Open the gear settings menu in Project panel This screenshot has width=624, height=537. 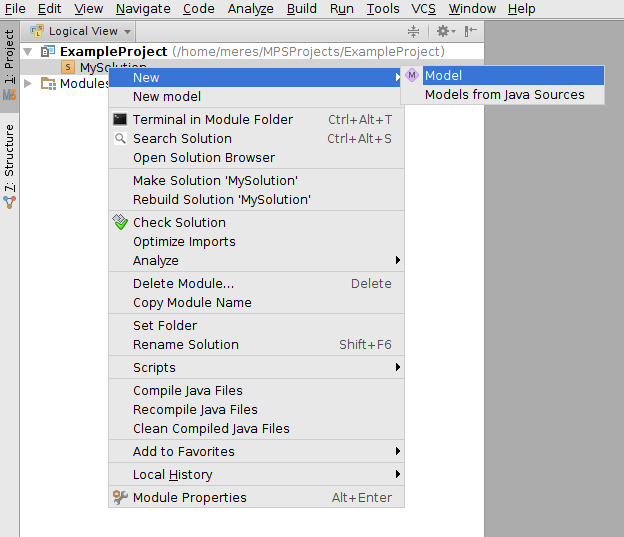click(x=446, y=31)
